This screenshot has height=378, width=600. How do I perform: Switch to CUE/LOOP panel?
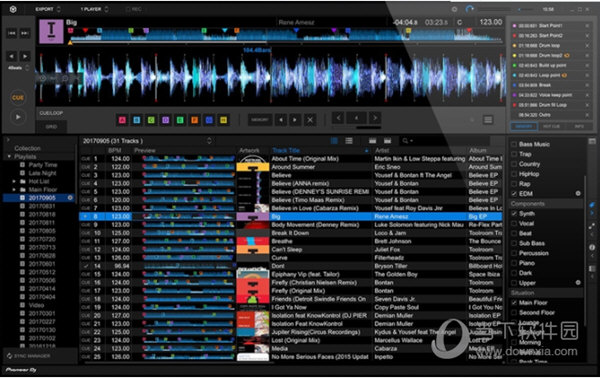pyautogui.click(x=51, y=113)
